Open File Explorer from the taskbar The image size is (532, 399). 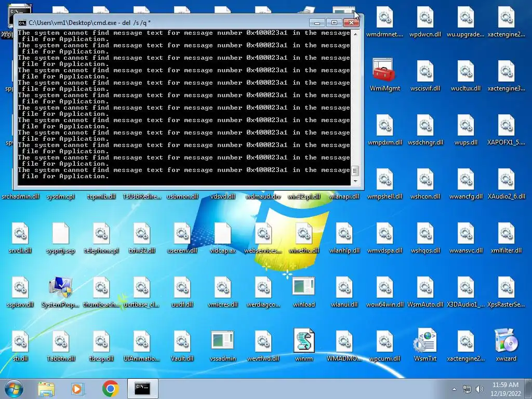click(x=46, y=389)
